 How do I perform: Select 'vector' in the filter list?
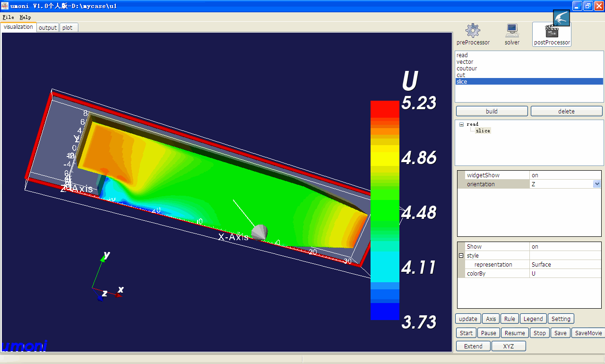point(465,62)
